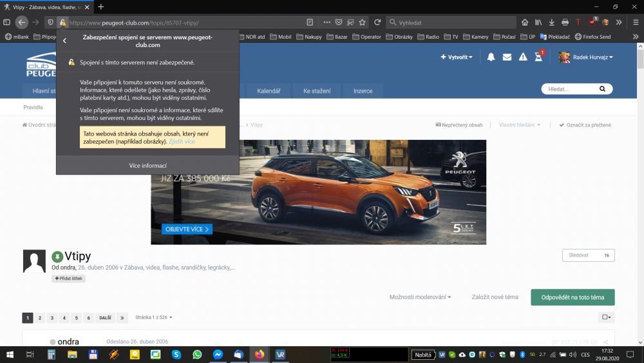
Task: Click Přidat štítek tag button
Action: tap(68, 279)
